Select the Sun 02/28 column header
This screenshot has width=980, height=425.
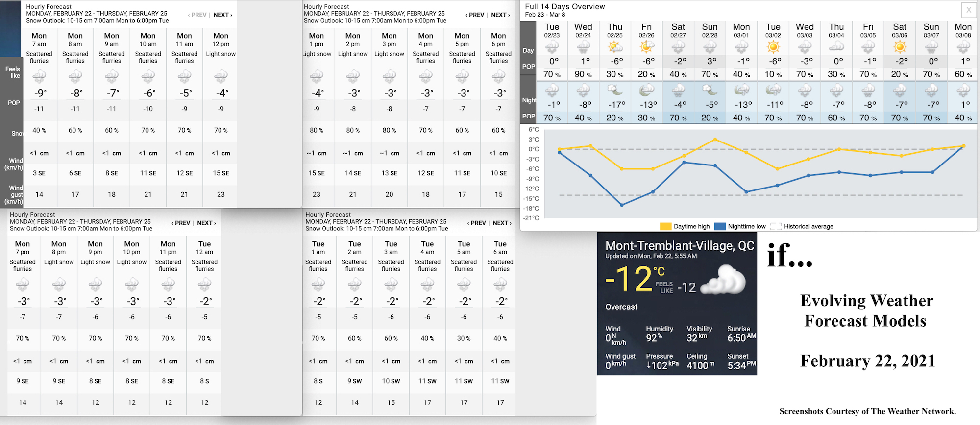pyautogui.click(x=710, y=30)
